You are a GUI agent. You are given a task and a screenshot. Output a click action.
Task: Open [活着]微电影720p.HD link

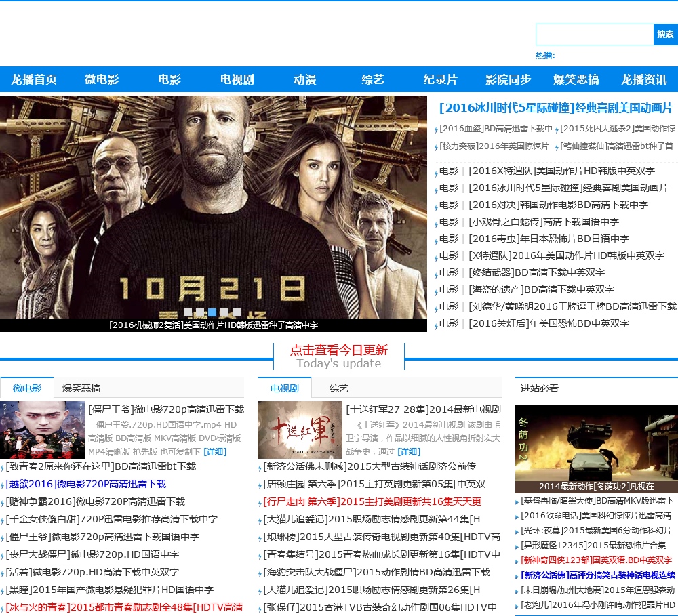(92, 573)
